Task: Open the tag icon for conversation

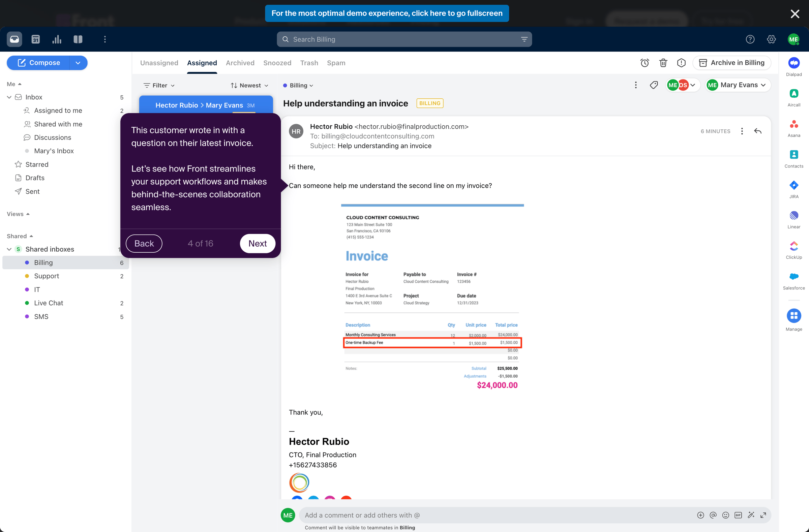Action: [x=653, y=85]
